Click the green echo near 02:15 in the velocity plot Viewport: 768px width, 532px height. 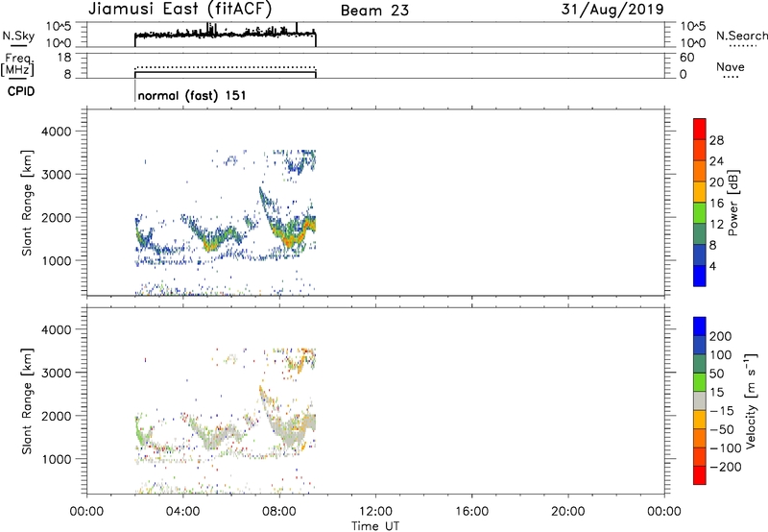(x=140, y=433)
